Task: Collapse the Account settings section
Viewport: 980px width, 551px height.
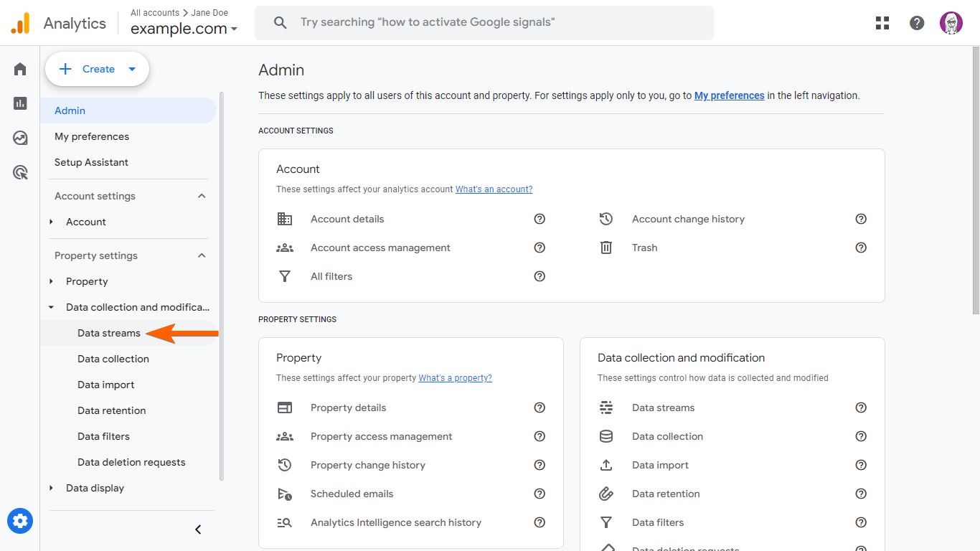Action: pos(202,196)
